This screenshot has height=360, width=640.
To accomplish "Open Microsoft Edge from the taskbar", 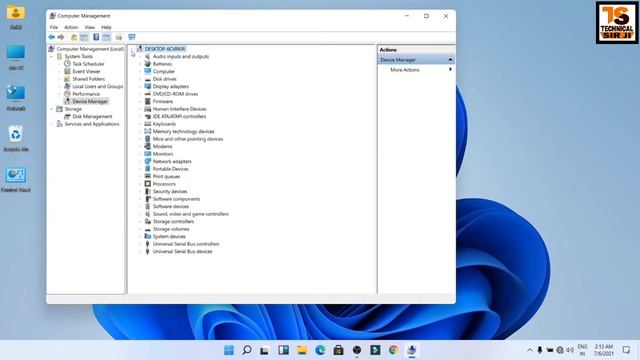I will 320,350.
